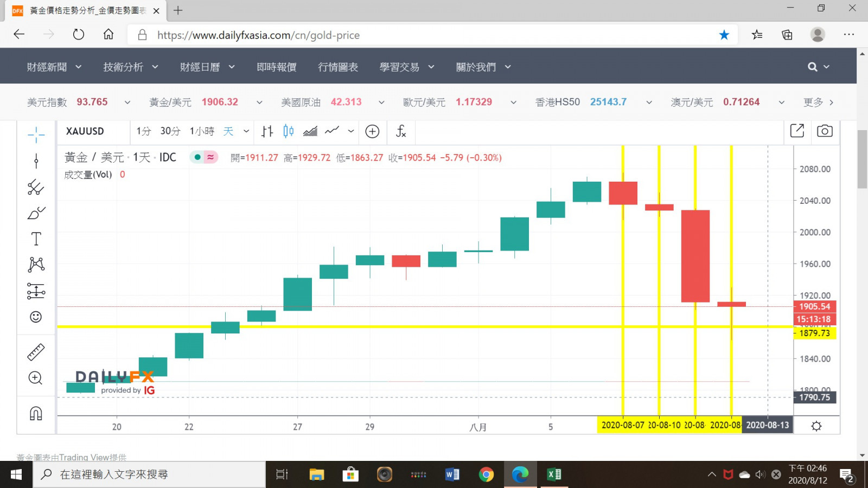This screenshot has height=488, width=868.
Task: Open the long position prediction tool
Action: [x=36, y=291]
